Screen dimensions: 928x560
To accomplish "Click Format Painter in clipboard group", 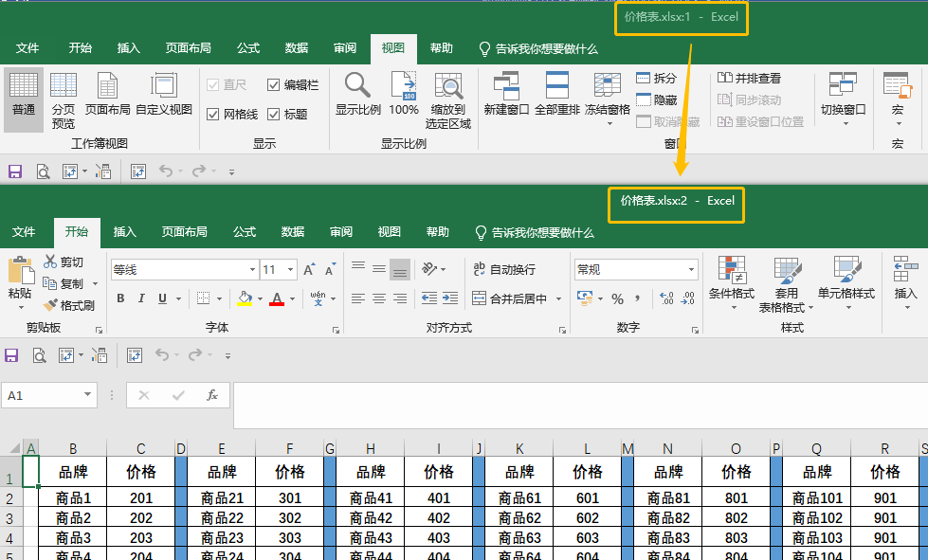I will point(68,306).
